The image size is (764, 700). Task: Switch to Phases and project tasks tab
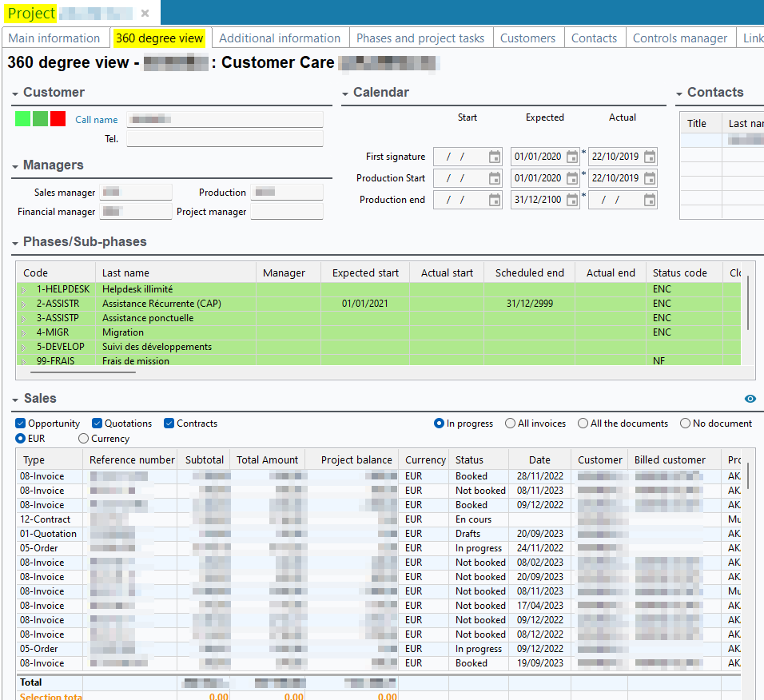coord(420,38)
